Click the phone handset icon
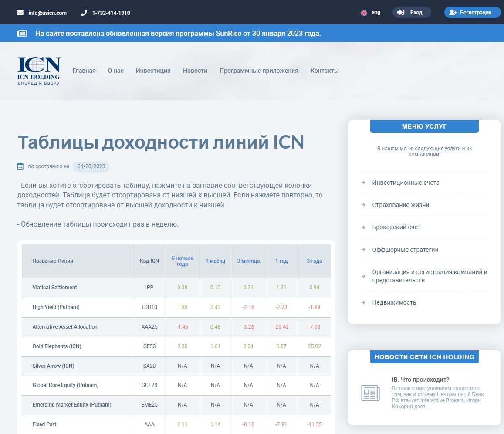The height and width of the screenshot is (434, 504). point(84,13)
